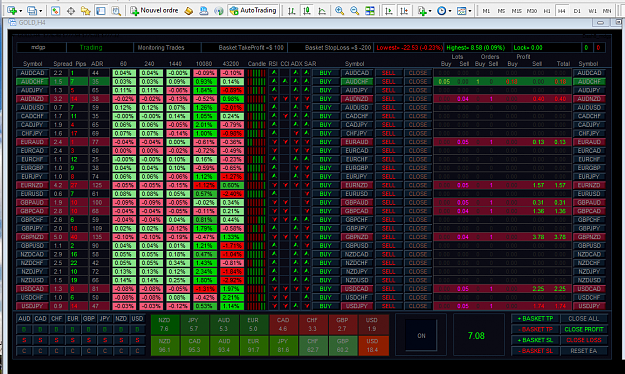Image resolution: width=625 pixels, height=374 pixels.
Task: Click the icon right of the book icon
Action: [x=204, y=11]
